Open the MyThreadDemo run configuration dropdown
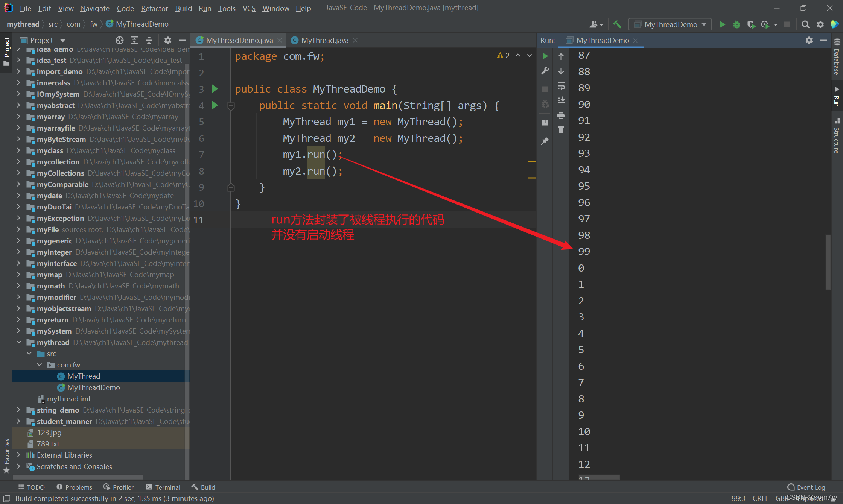Viewport: 843px width, 504px height. click(x=670, y=24)
